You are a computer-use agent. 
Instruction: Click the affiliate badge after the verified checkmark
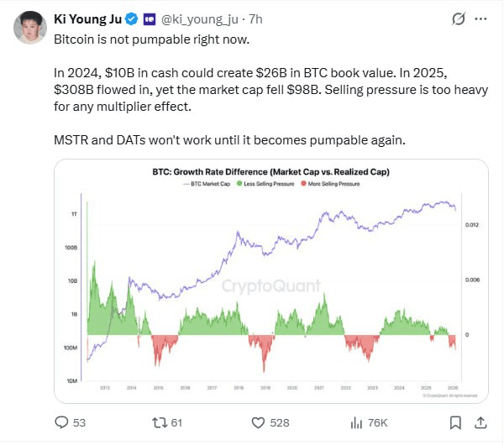149,18
